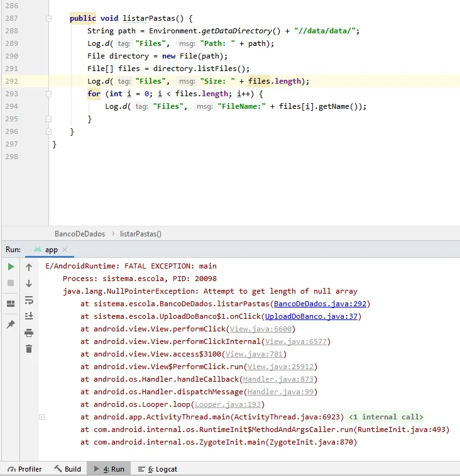
Task: Collapse the for loop fold marker
Action: click(49, 94)
